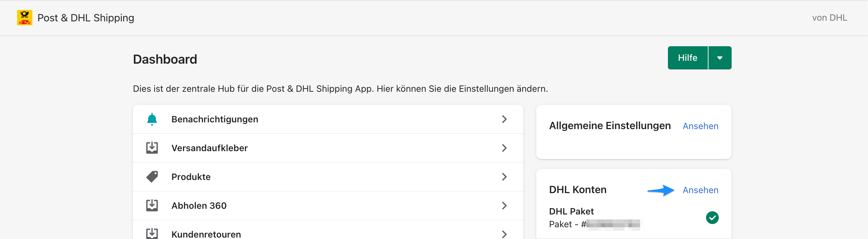Viewport: 868px width, 239px height.
Task: Expand the Abholen 360 row chevron
Action: point(504,206)
